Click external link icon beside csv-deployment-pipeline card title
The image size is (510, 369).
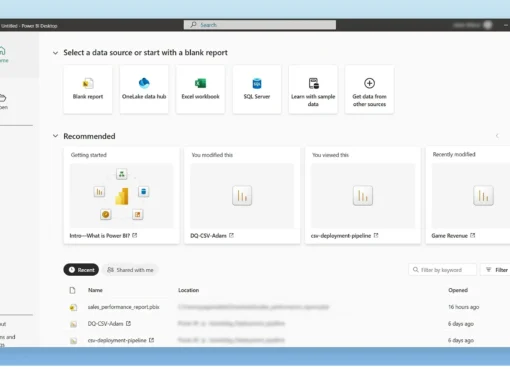pos(376,235)
